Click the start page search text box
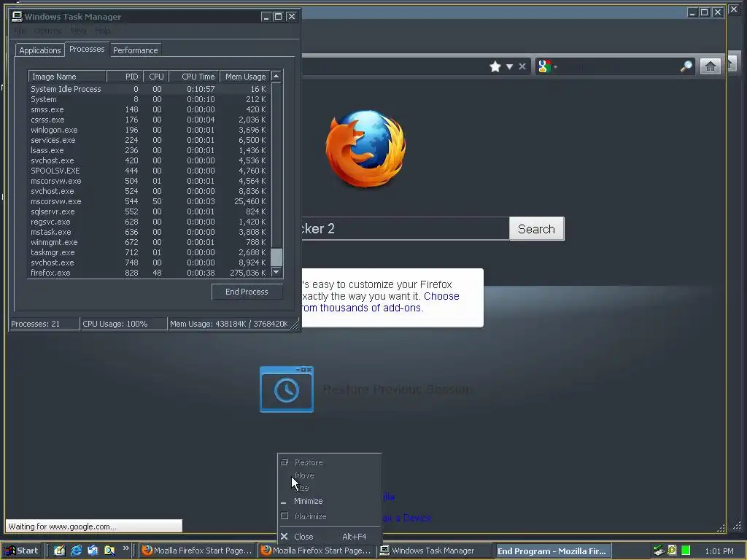This screenshot has width=747, height=560. 406,228
